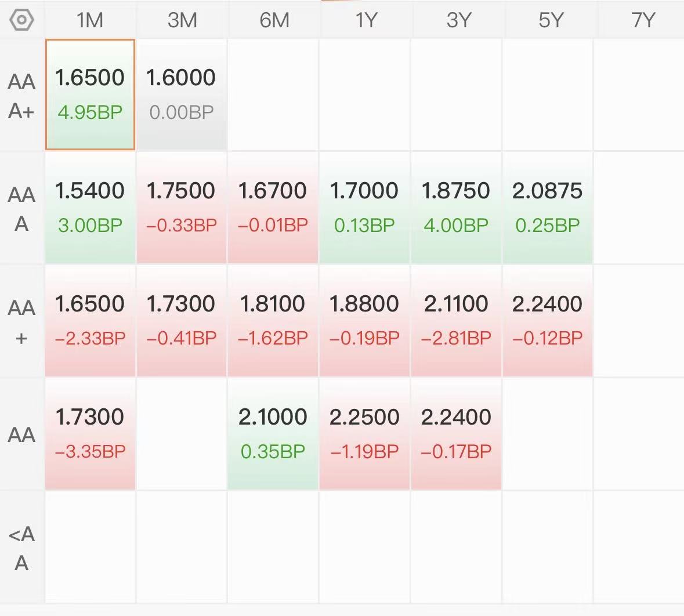Open the AA+ 6M cell showing 1.8100
684x616 pixels.
pos(273,321)
